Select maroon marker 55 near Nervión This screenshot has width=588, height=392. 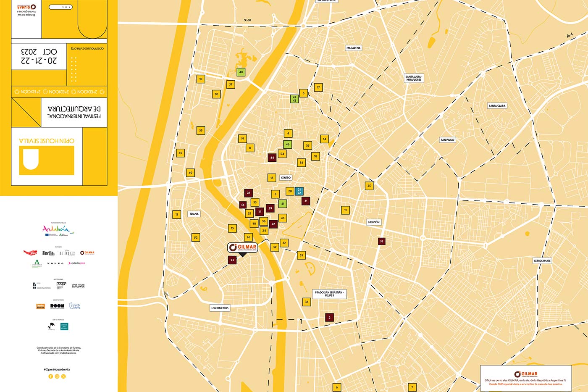tap(381, 241)
